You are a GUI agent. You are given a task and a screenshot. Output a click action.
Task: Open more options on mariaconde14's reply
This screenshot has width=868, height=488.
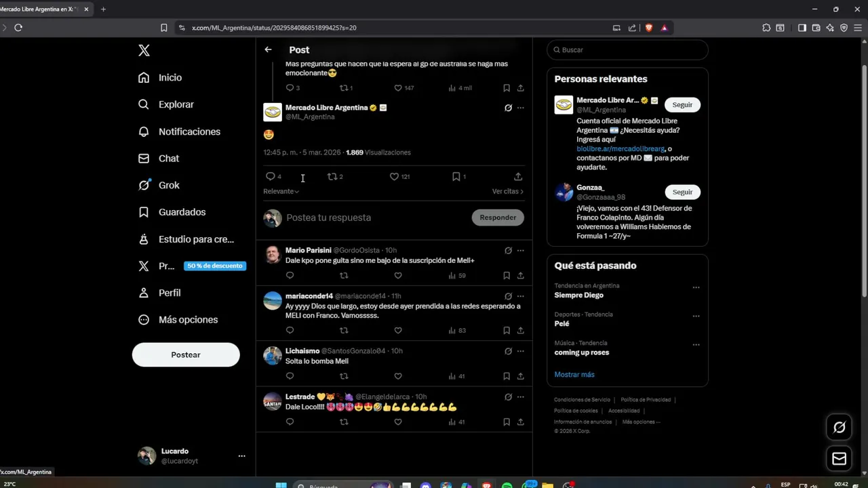(x=520, y=296)
